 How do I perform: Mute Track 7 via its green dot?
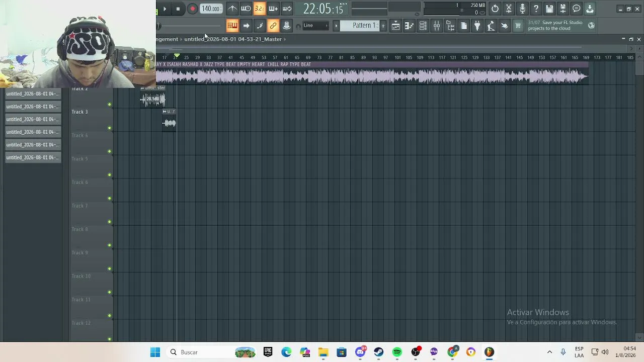(x=110, y=222)
